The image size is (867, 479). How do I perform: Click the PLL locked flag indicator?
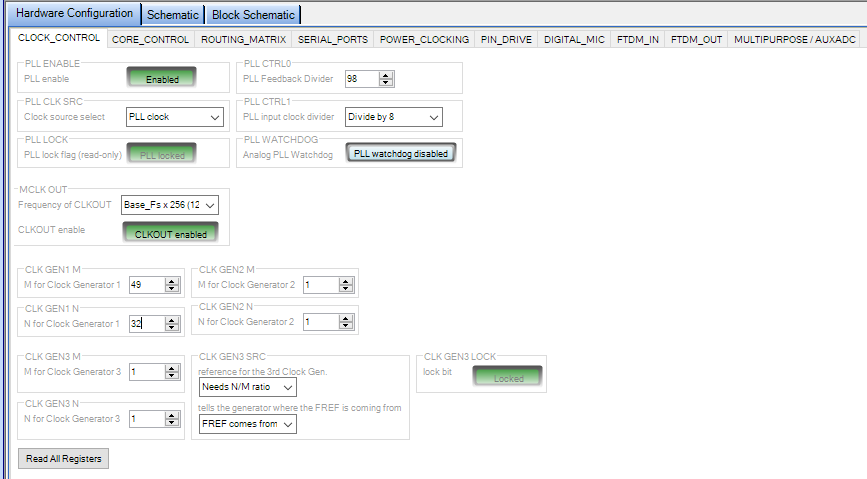pyautogui.click(x=161, y=154)
